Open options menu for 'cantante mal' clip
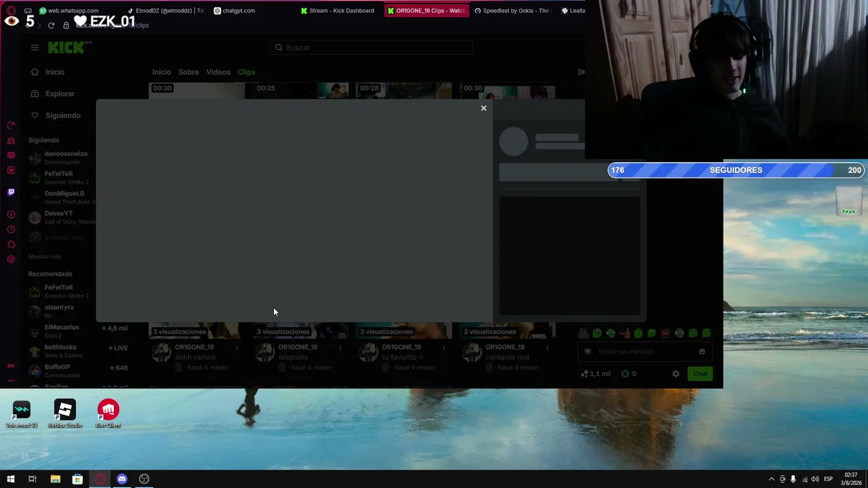868x488 pixels. (x=547, y=348)
